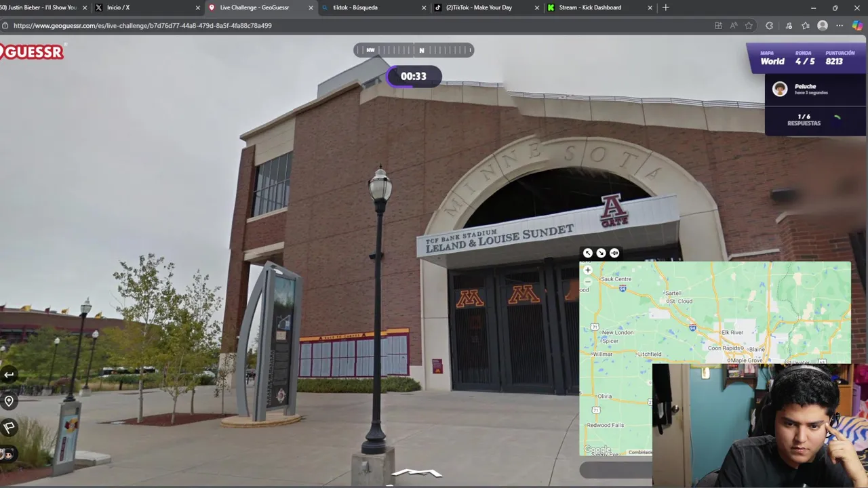Open the browser profile avatar

click(823, 26)
